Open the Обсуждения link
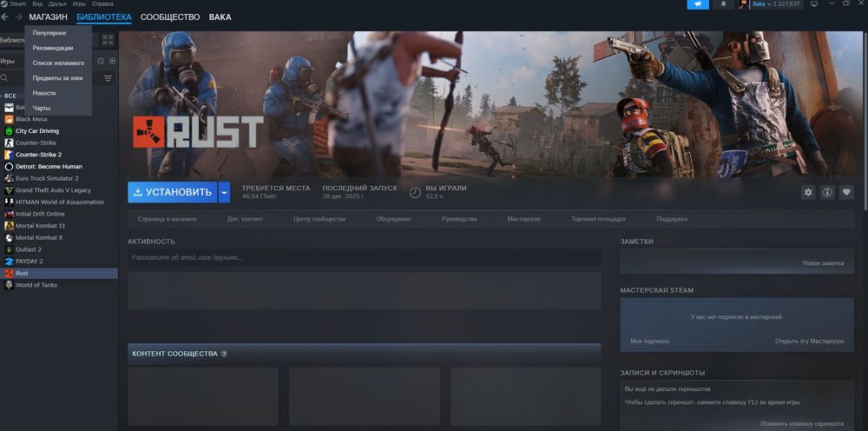The height and width of the screenshot is (431, 868). [x=393, y=219]
